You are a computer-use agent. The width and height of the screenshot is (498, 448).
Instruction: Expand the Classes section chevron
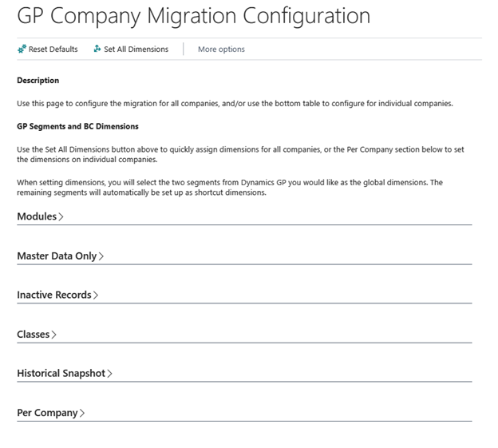pos(54,335)
